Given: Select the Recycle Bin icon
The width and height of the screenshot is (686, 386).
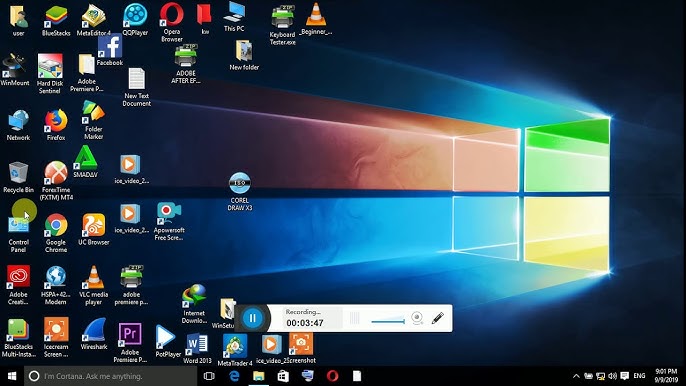Looking at the screenshot, I should [18, 177].
